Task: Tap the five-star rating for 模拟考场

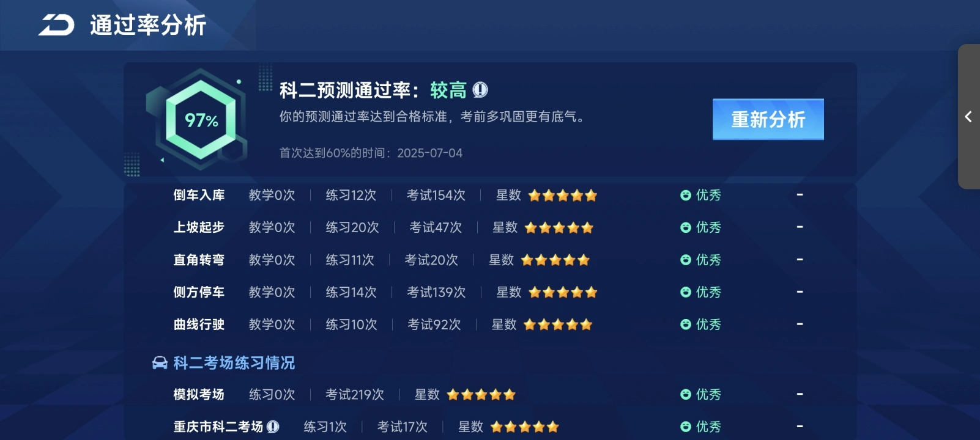Action: [x=481, y=395]
